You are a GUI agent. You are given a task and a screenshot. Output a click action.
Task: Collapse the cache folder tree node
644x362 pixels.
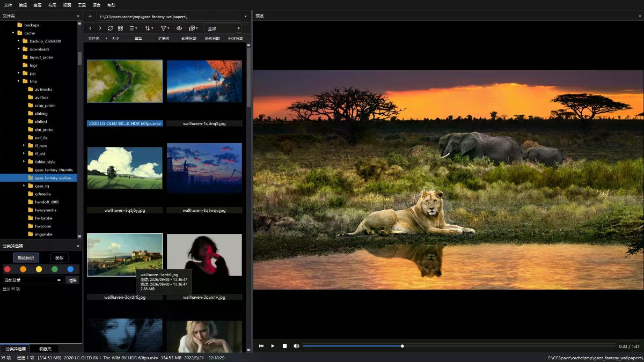coord(13,33)
